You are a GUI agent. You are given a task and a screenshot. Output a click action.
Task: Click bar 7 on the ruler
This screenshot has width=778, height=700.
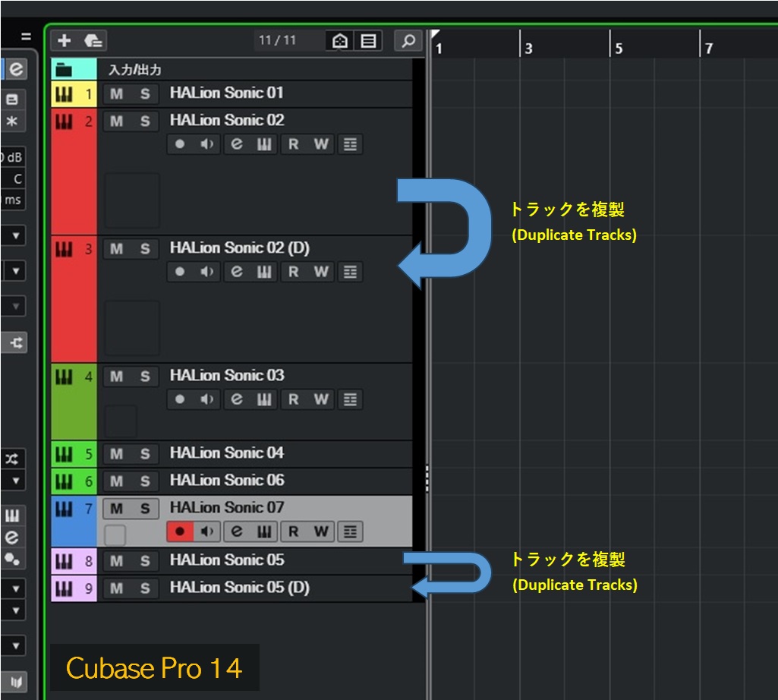(x=709, y=48)
